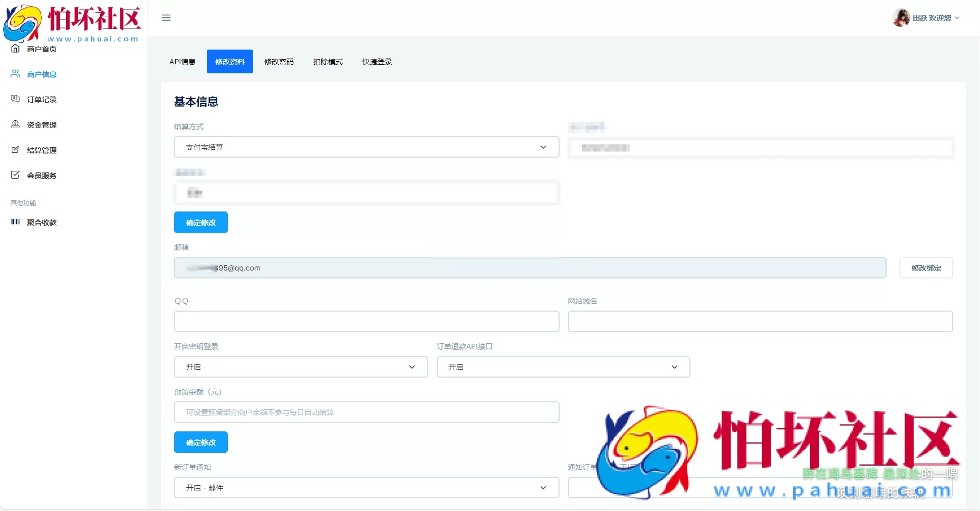Click the hamburger menu icon to collapse sidebar
The width and height of the screenshot is (980, 511).
click(166, 18)
